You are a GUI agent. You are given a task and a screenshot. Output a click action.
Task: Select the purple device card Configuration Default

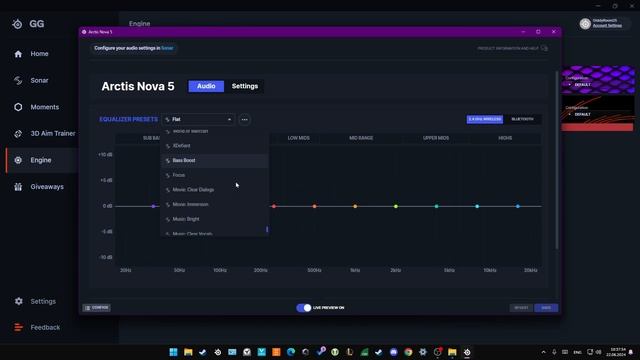pyautogui.click(x=598, y=80)
